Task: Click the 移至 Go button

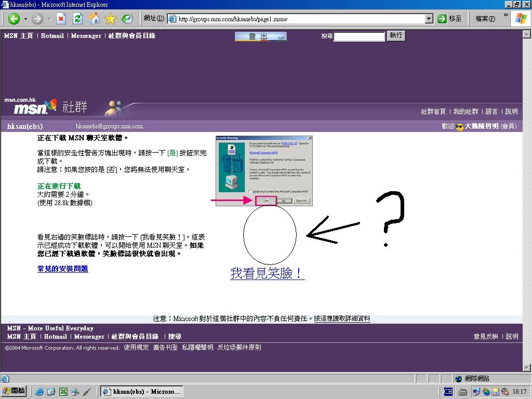Action: [449, 19]
